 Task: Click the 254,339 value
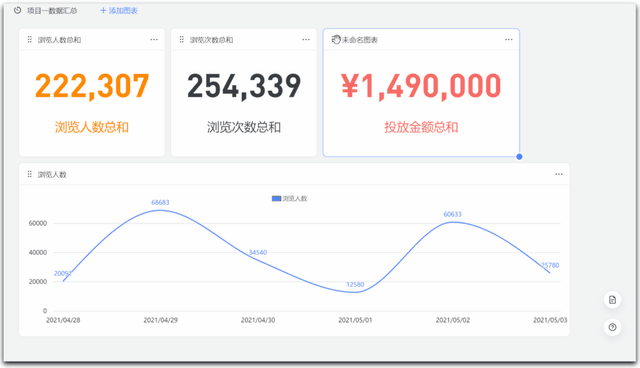pyautogui.click(x=244, y=86)
